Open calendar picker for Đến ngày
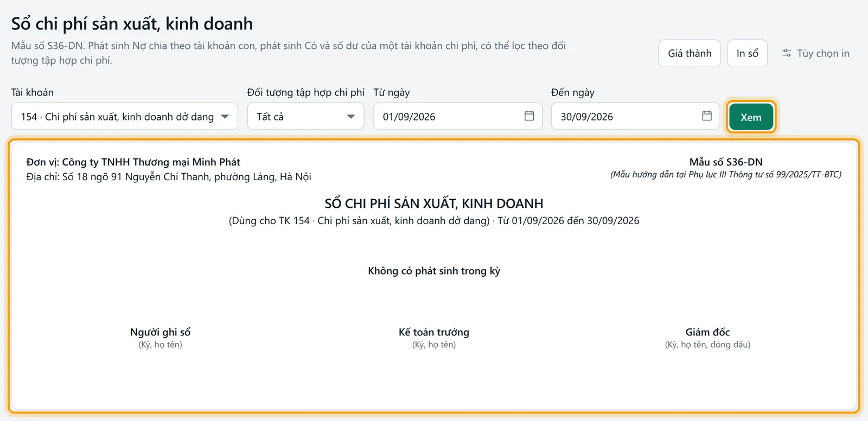The image size is (868, 421). coord(707,116)
